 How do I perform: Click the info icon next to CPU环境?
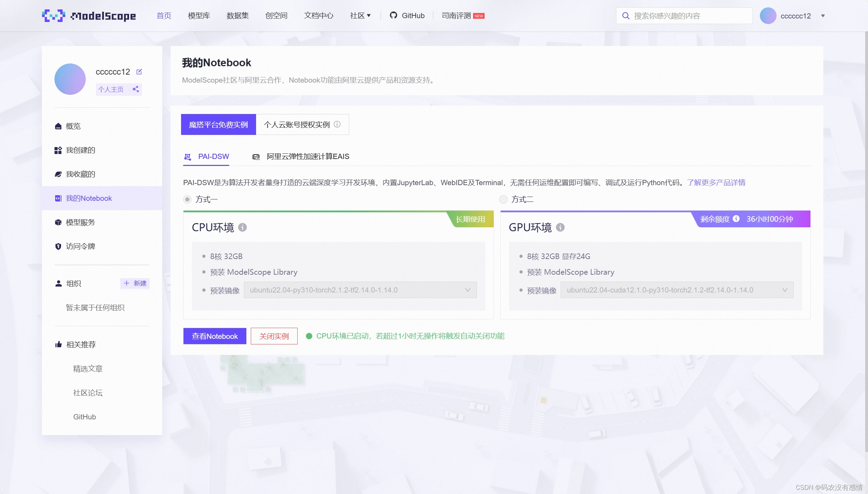pyautogui.click(x=242, y=227)
